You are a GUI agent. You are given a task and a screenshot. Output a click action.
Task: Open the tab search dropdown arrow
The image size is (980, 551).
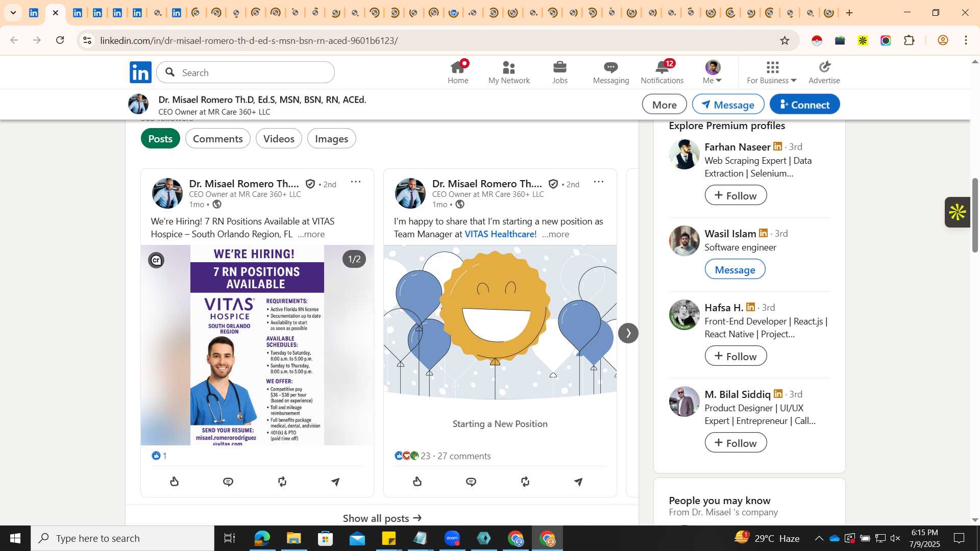(13, 13)
